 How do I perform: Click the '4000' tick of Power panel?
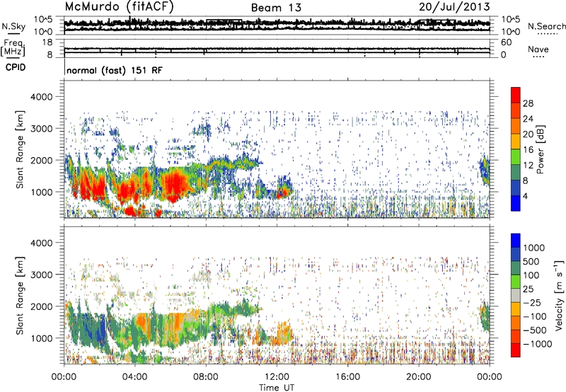(41, 97)
